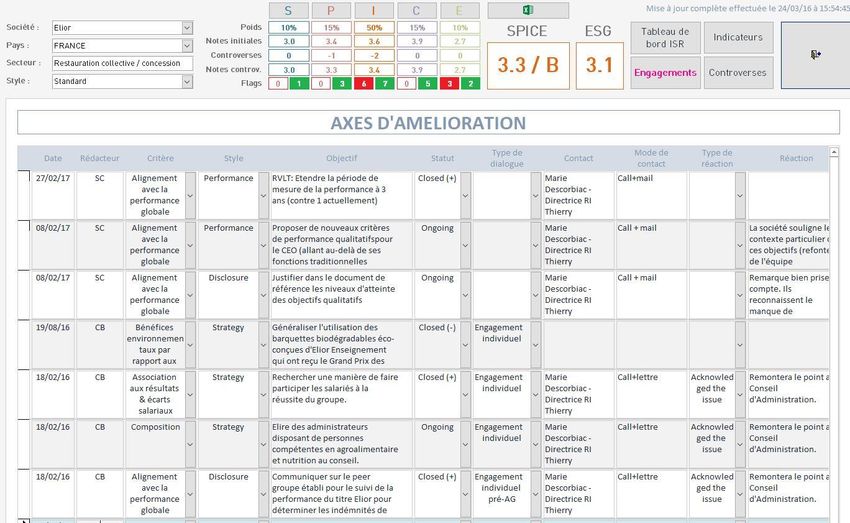Viewport: 850px width, 523px height.
Task: Open the Critère dropdown of the 19/08/16 row
Action: coord(190,345)
